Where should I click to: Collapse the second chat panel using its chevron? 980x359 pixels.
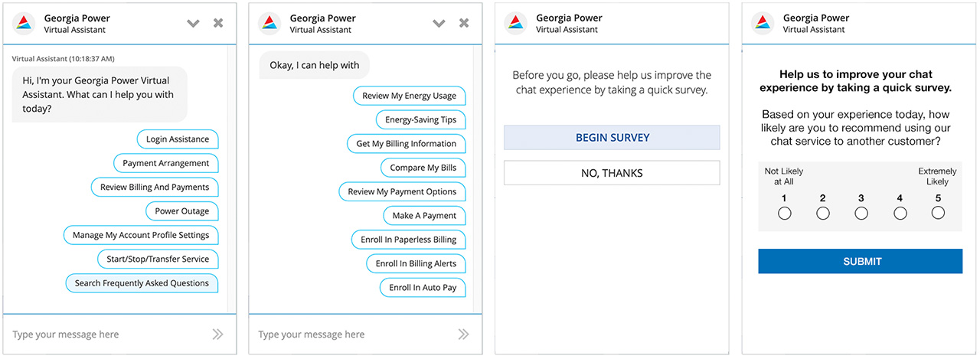pos(439,23)
